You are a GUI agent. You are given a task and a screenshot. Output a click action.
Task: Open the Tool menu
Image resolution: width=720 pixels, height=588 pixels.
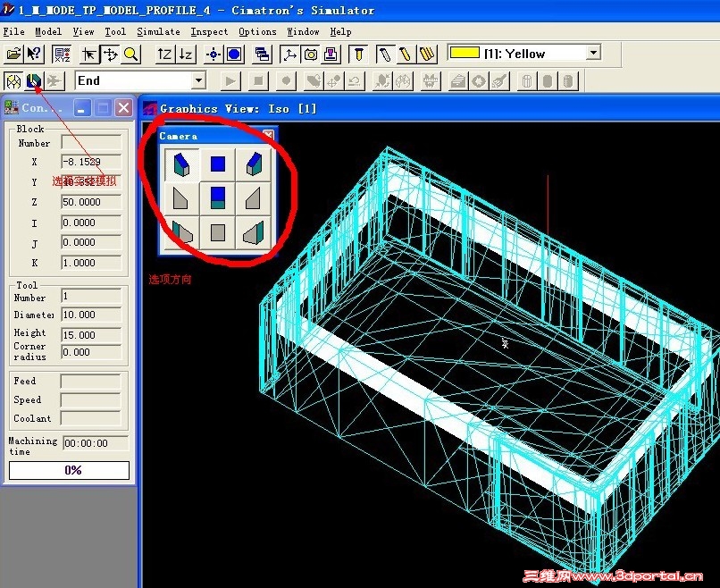tap(115, 31)
